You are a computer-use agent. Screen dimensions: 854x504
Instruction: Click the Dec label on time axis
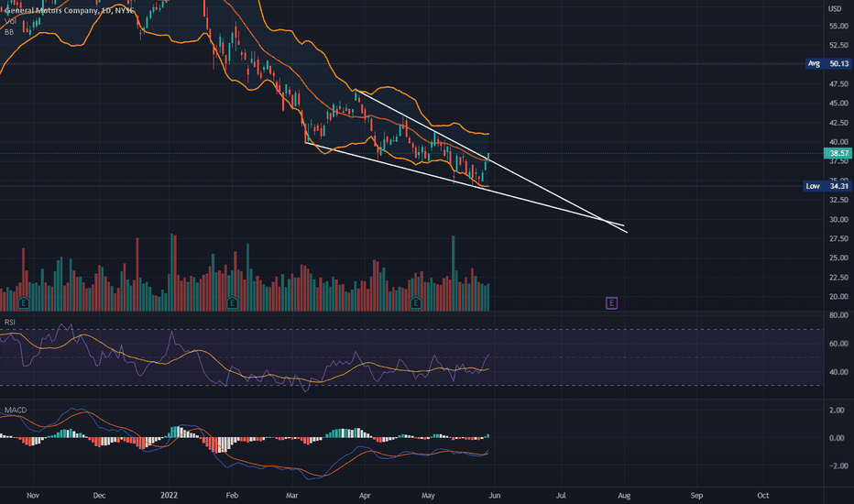tap(99, 495)
